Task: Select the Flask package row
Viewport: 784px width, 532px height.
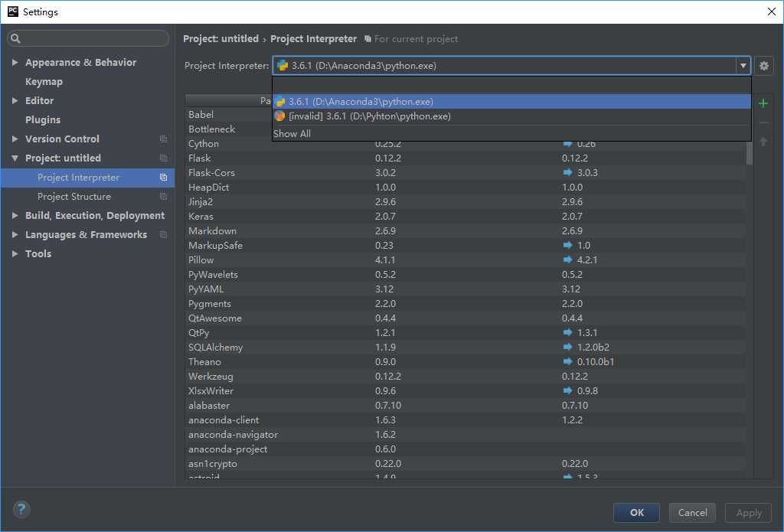Action: [x=465, y=158]
